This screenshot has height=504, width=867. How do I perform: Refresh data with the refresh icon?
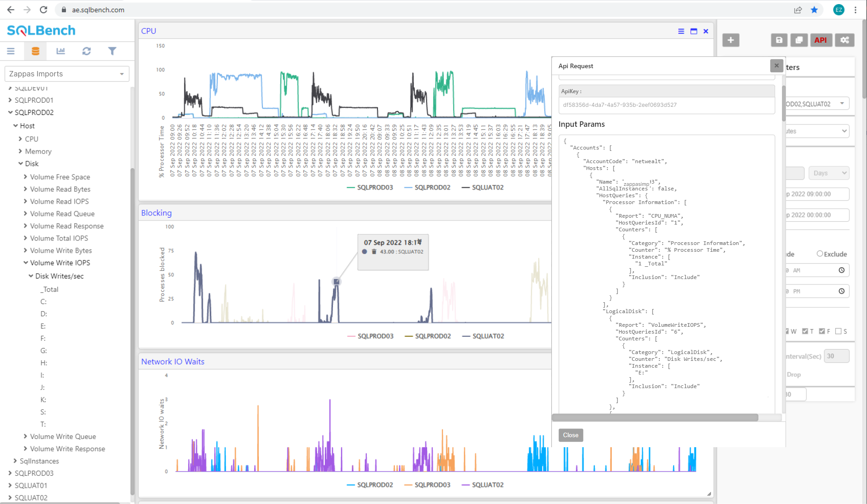pos(86,51)
